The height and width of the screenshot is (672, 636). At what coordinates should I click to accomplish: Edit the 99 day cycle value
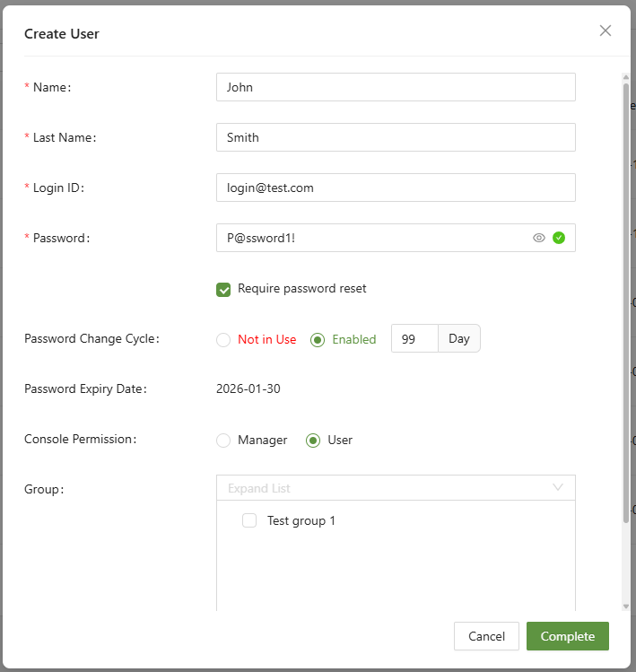[414, 339]
